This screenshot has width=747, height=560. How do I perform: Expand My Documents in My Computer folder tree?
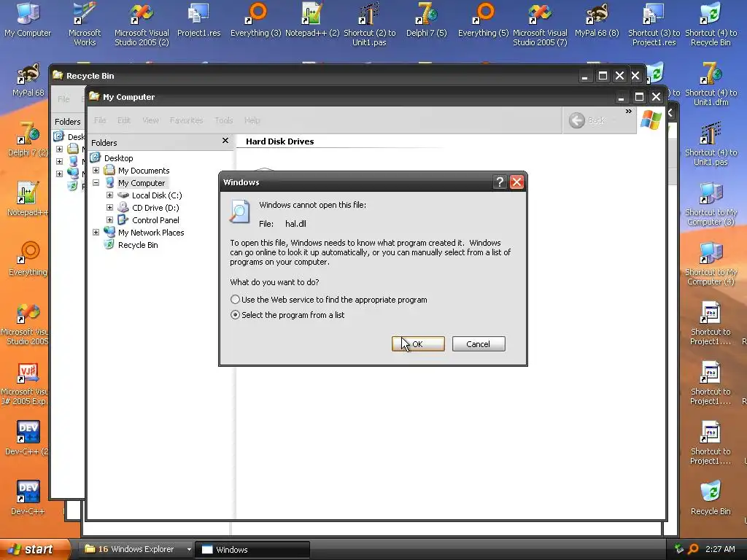[x=96, y=170]
